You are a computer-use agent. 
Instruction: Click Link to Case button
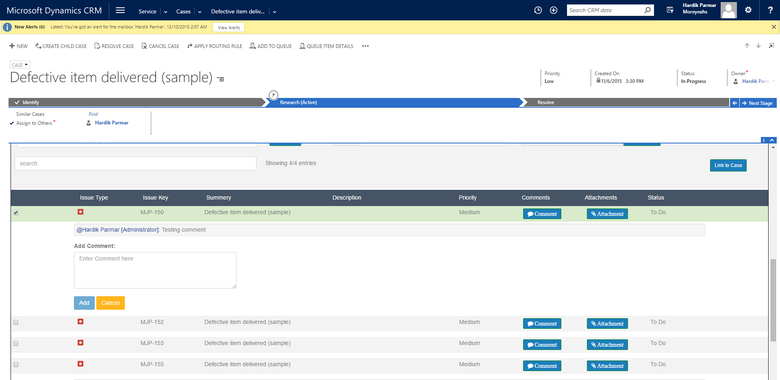click(x=728, y=165)
